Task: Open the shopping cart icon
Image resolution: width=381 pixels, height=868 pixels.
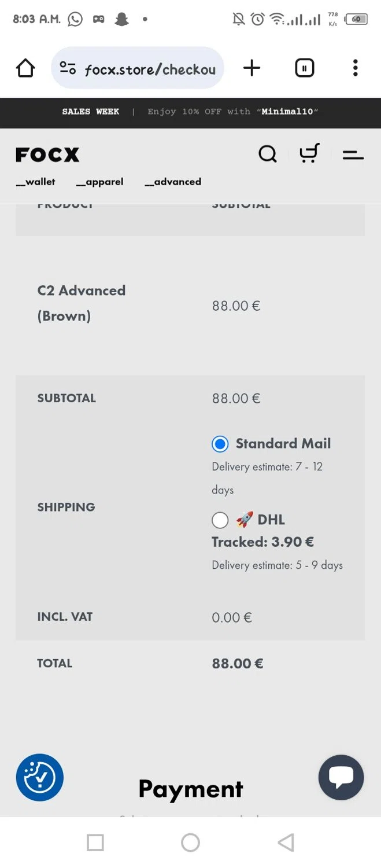Action: pyautogui.click(x=309, y=154)
